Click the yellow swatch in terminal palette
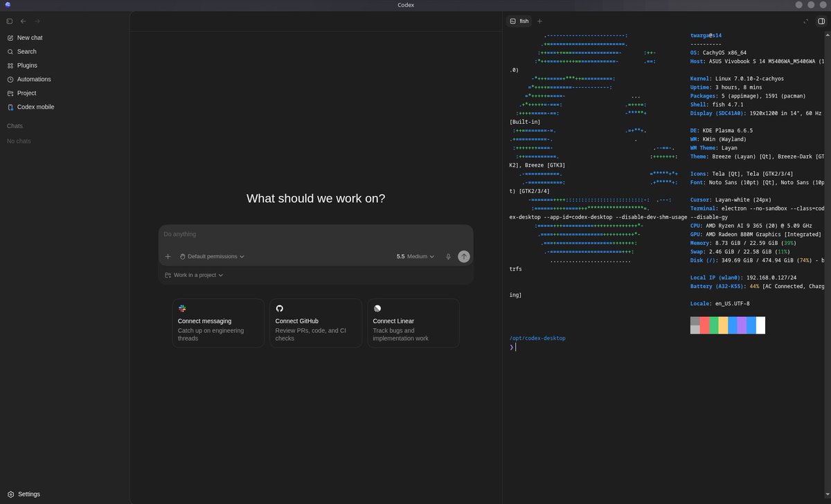The image size is (831, 504). pyautogui.click(x=723, y=325)
